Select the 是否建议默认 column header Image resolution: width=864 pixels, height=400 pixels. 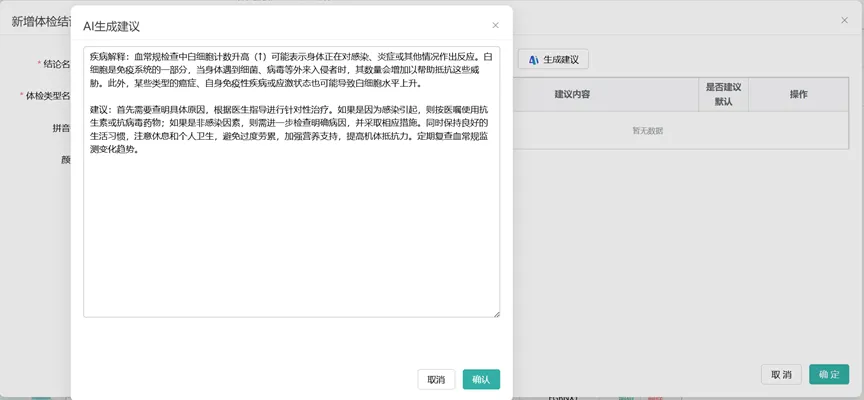(x=722, y=94)
